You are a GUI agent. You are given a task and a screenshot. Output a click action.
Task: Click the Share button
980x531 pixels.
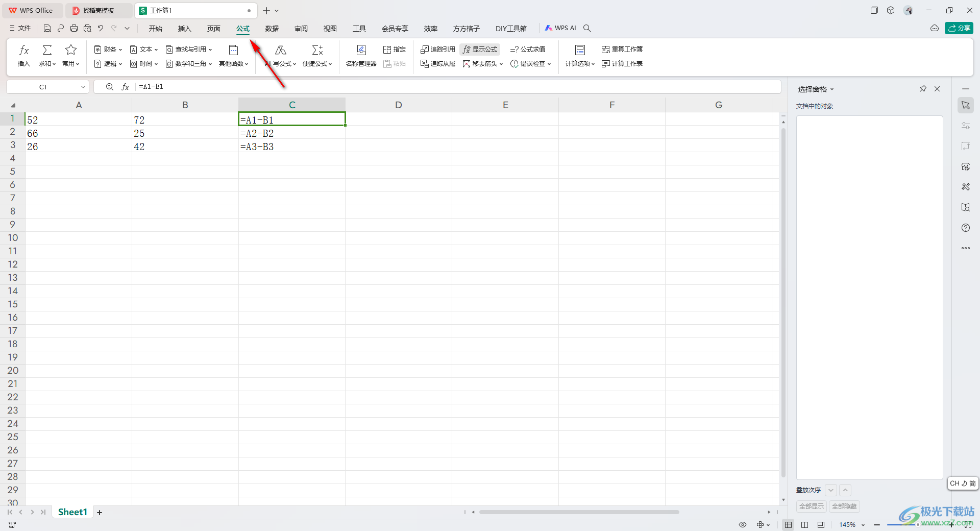(959, 28)
